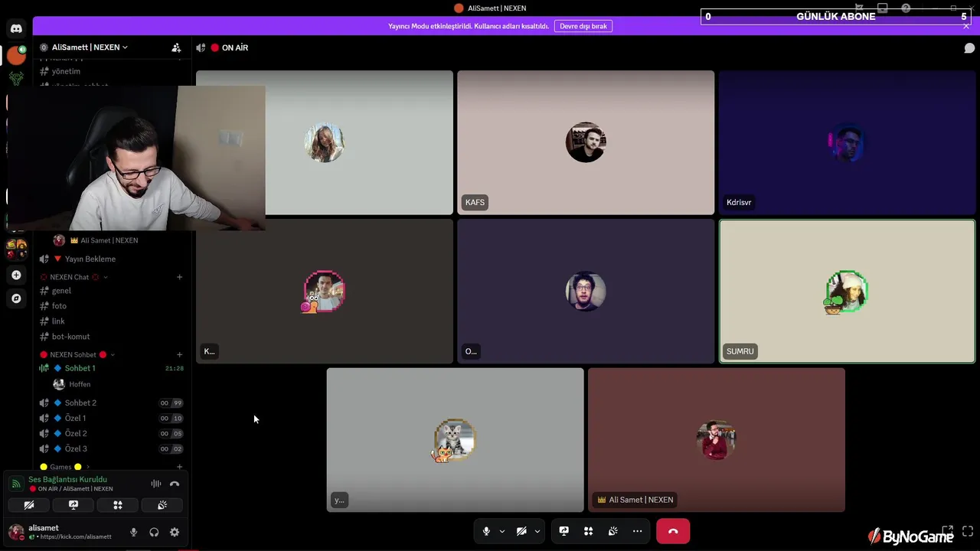Screen dimensions: 980x551
Task: Open more options ellipsis in call toolbar
Action: [x=637, y=531]
